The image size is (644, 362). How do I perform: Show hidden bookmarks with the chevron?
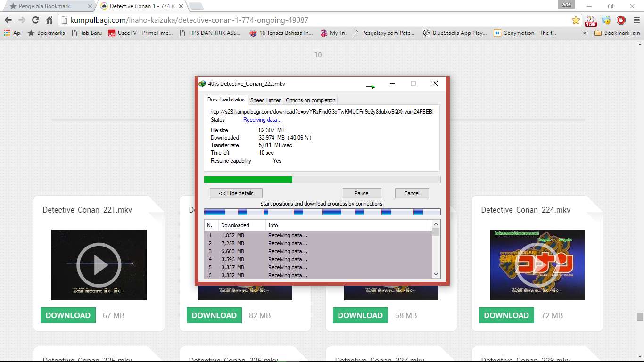pyautogui.click(x=585, y=33)
